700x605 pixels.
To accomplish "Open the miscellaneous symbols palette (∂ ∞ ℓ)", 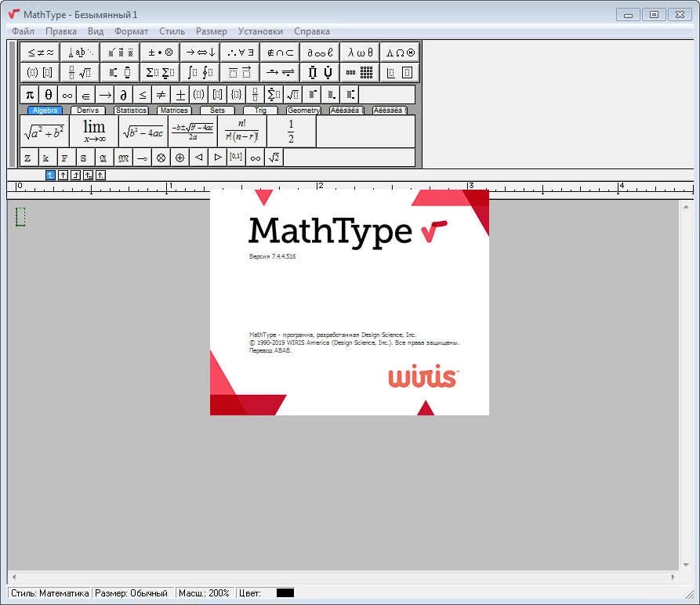I will pyautogui.click(x=320, y=53).
